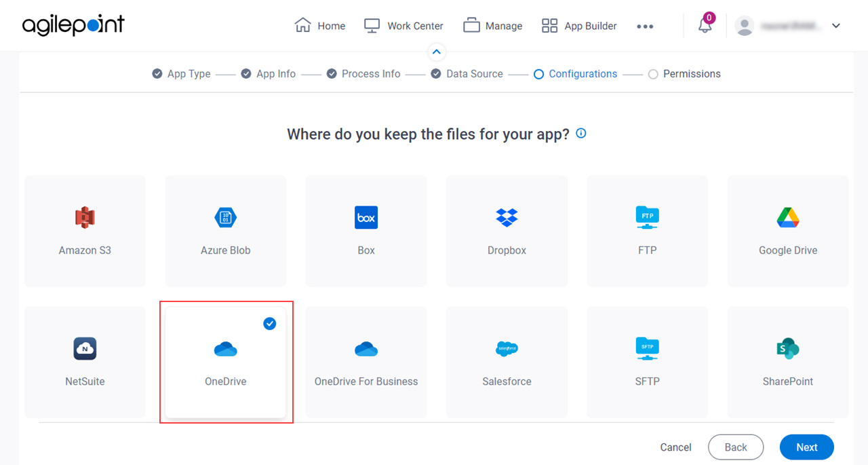The width and height of the screenshot is (868, 465).
Task: Jump to the App Info step
Action: (269, 74)
